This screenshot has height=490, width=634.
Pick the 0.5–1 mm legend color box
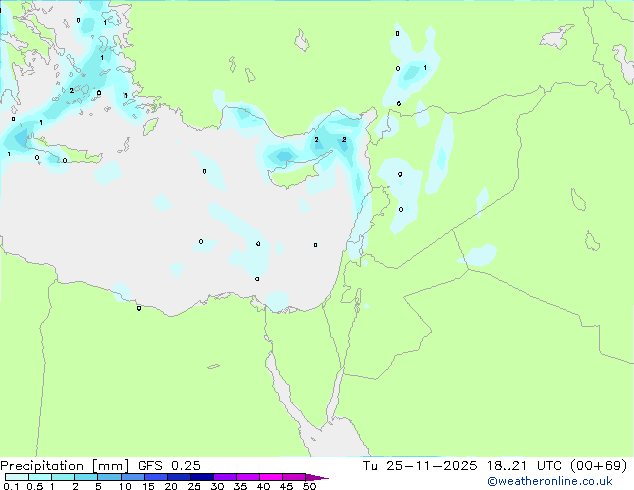pyautogui.click(x=40, y=477)
